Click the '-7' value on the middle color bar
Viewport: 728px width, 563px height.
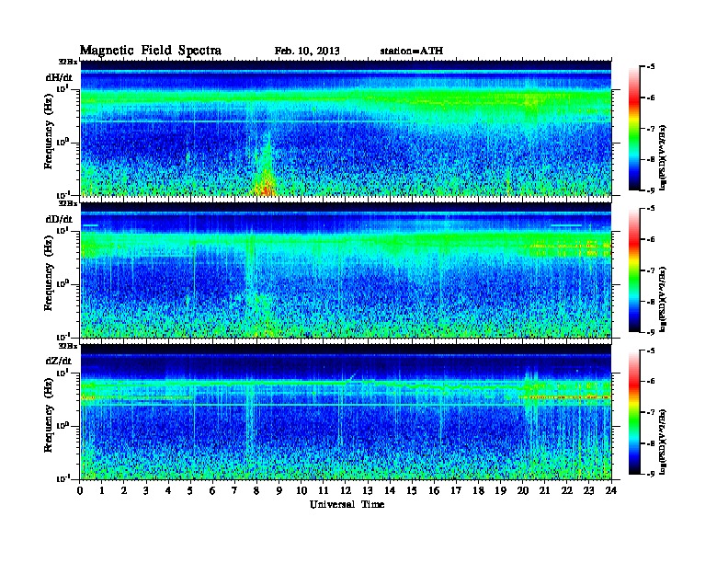click(x=651, y=270)
